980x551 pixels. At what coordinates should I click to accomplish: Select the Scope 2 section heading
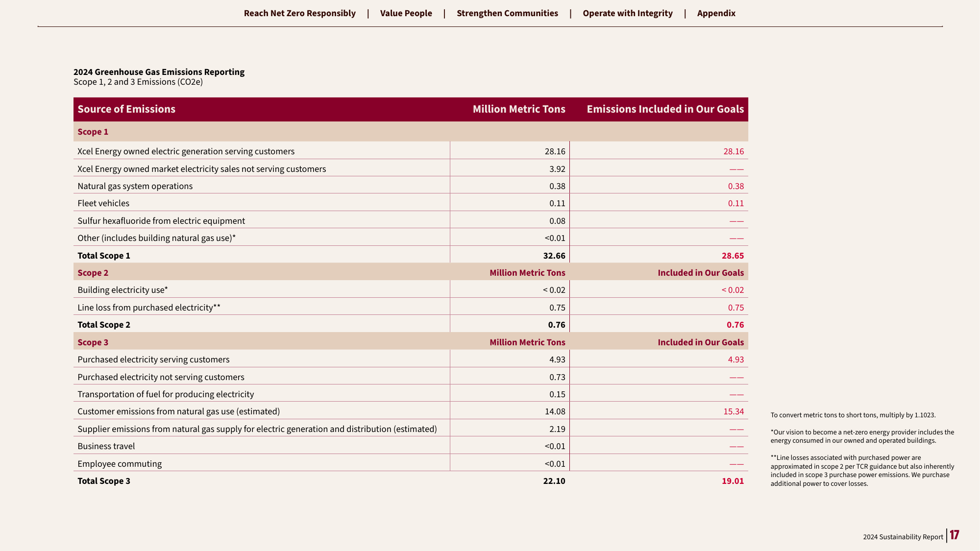93,273
